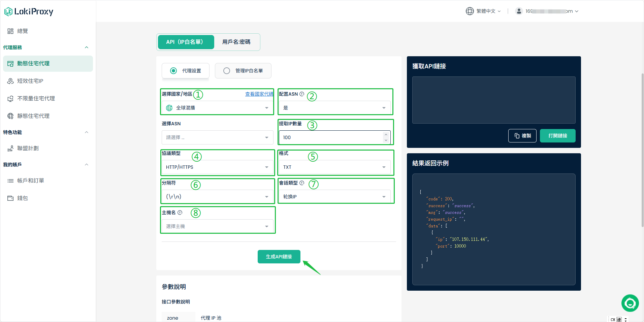This screenshot has height=322, width=644.
Task: Switch to API (IP白名單) tab
Action: [186, 42]
